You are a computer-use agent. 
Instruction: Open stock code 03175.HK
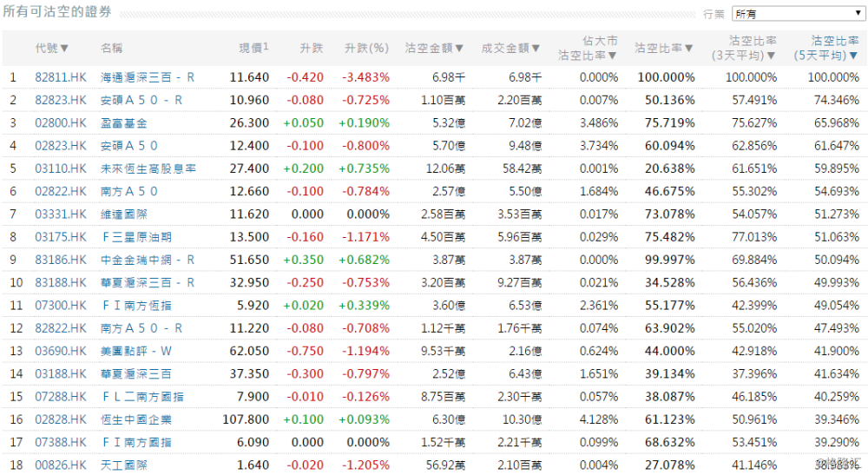click(x=61, y=237)
